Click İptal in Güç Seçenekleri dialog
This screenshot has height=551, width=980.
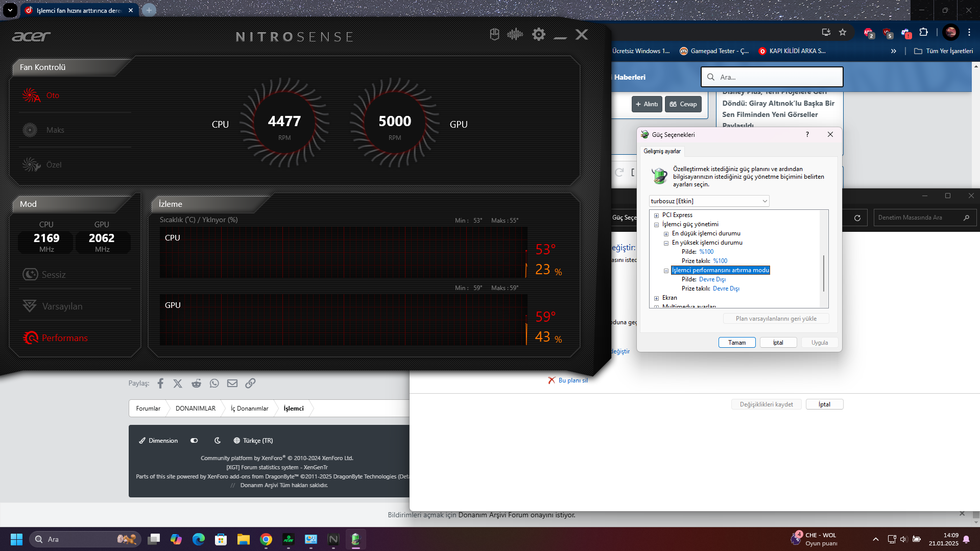(778, 343)
